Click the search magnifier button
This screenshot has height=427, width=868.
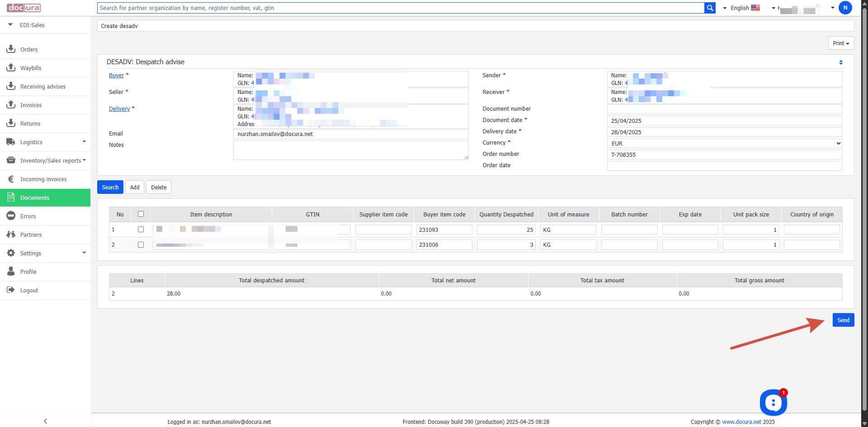click(x=710, y=8)
